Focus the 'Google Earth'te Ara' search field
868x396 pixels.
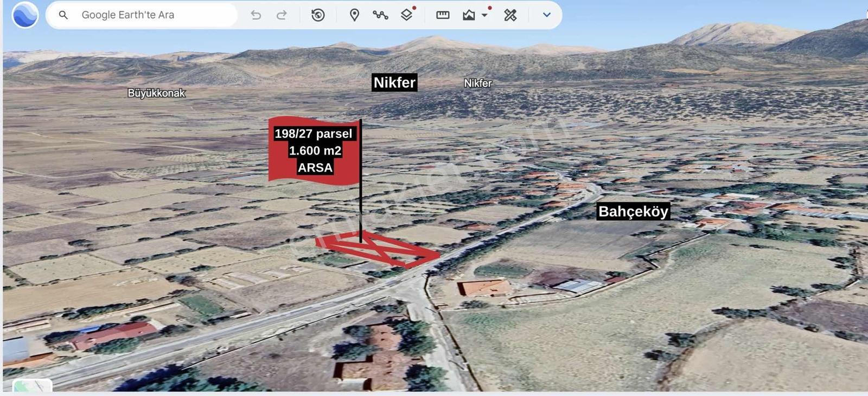(x=142, y=15)
